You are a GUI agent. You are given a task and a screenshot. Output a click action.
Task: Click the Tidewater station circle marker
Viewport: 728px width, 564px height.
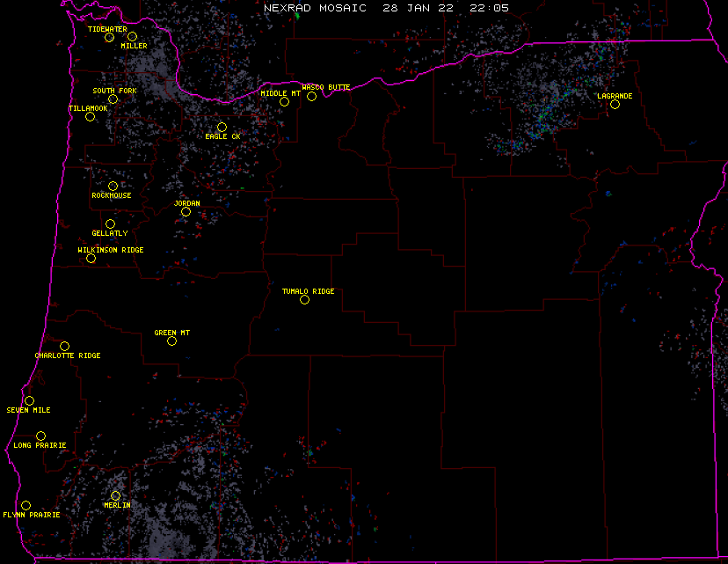tap(109, 37)
